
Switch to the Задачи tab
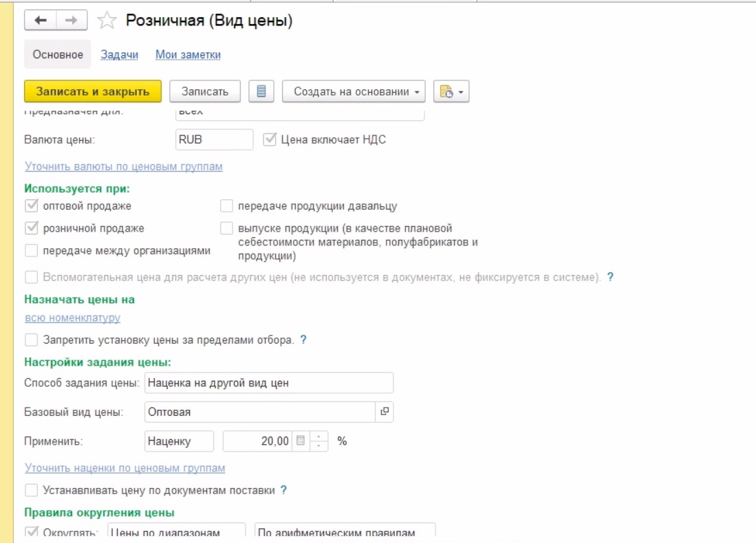tap(119, 55)
